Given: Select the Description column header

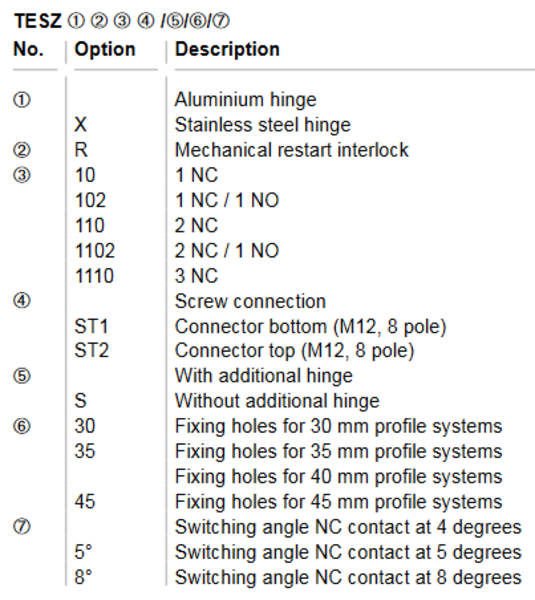Looking at the screenshot, I should (227, 49).
